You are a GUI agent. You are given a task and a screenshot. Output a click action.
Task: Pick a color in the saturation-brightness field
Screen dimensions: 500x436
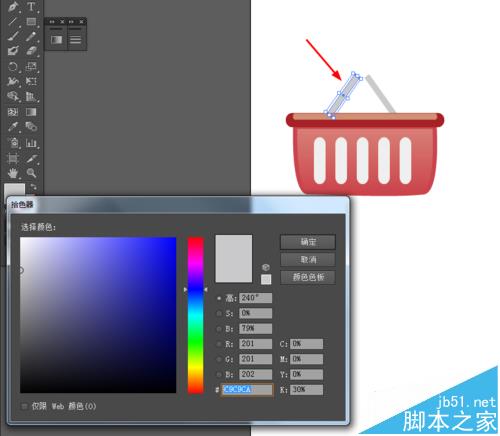coord(98,315)
